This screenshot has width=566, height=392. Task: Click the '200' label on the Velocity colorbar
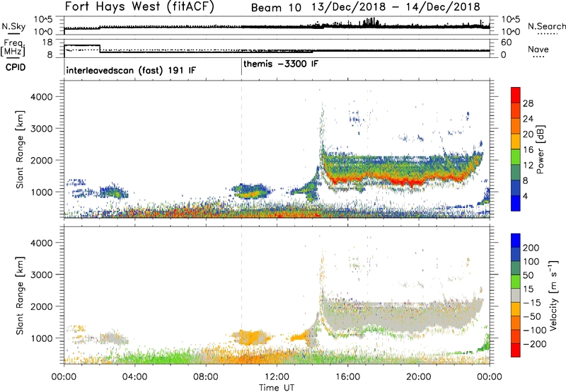(531, 248)
